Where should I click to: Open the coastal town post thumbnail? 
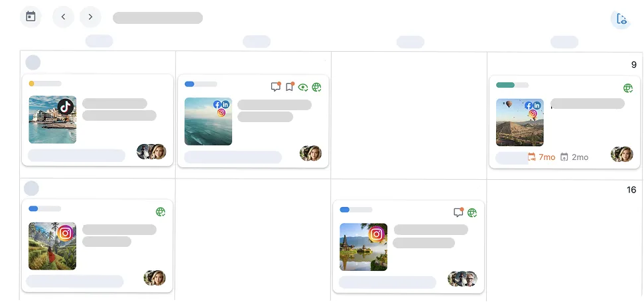[x=52, y=119]
